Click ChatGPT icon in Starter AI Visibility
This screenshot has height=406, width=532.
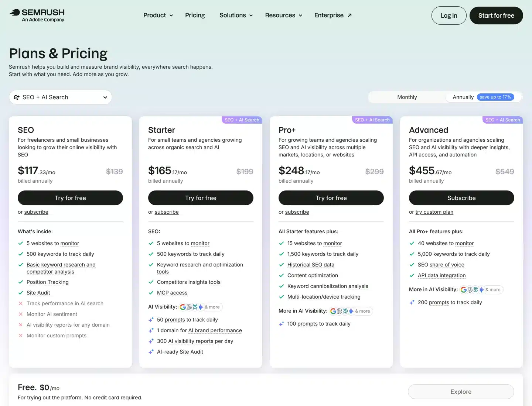coord(189,307)
